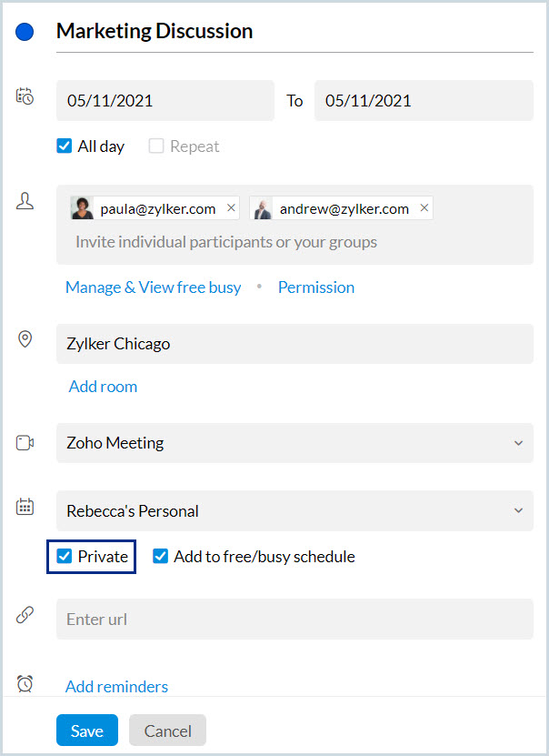Viewport: 549px width, 756px height.
Task: Disable Add to free/busy schedule
Action: tap(161, 557)
